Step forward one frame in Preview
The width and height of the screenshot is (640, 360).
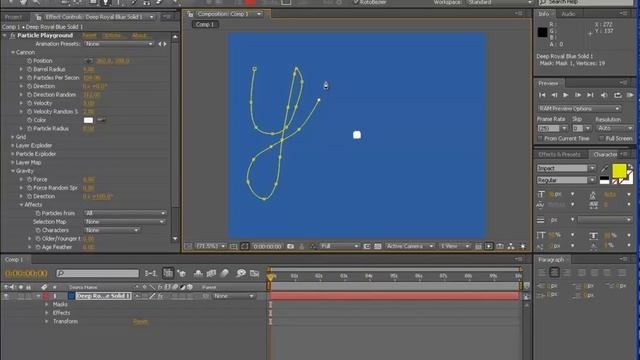[578, 95]
